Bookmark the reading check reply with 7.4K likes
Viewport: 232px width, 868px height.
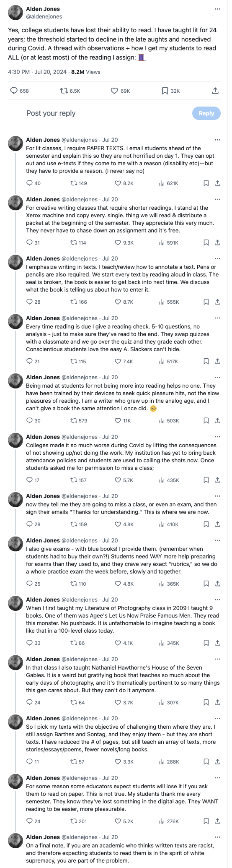(x=206, y=361)
